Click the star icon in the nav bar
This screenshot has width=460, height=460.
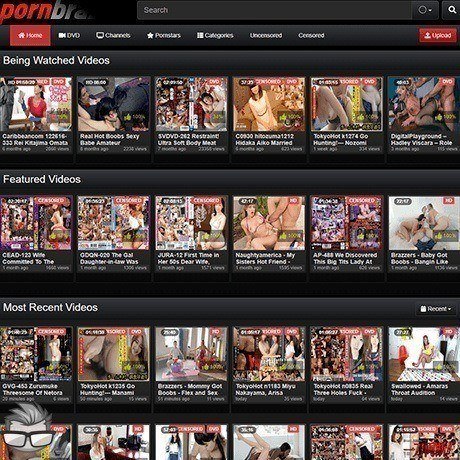[150, 35]
